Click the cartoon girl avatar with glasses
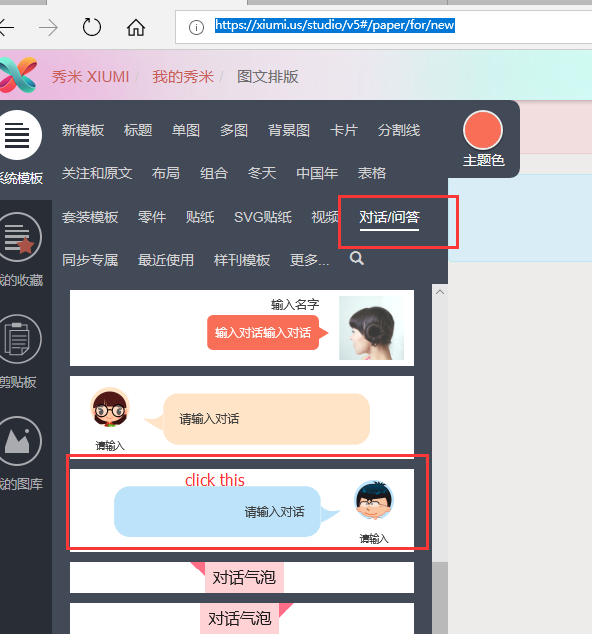Viewport: 592px width, 634px height. [110, 408]
